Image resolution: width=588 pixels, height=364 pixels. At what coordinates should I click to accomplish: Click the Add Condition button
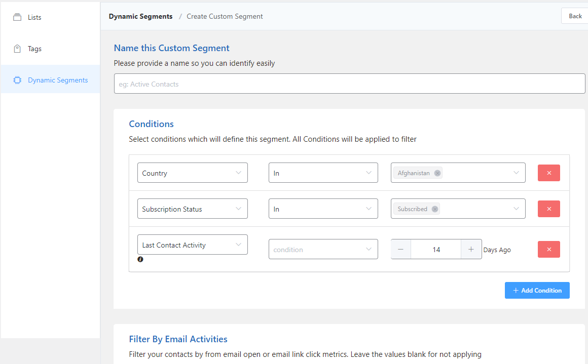click(537, 290)
